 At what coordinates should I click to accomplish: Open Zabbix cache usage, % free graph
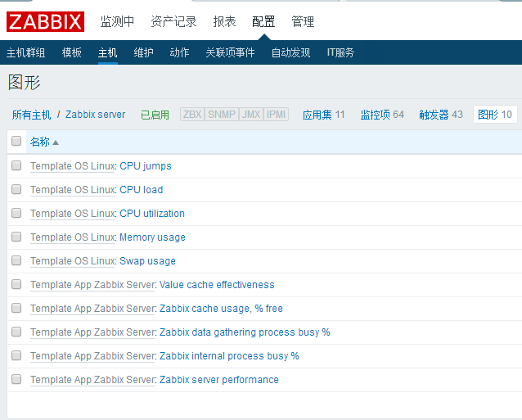tap(221, 309)
